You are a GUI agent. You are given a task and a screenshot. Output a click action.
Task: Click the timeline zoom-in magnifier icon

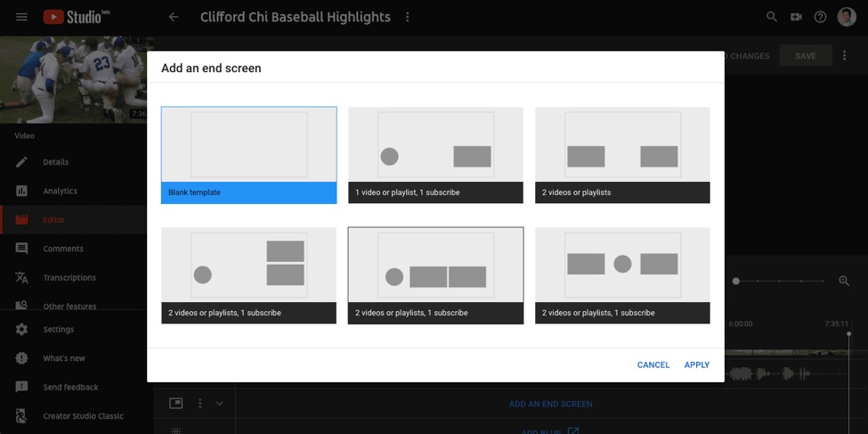(x=844, y=281)
